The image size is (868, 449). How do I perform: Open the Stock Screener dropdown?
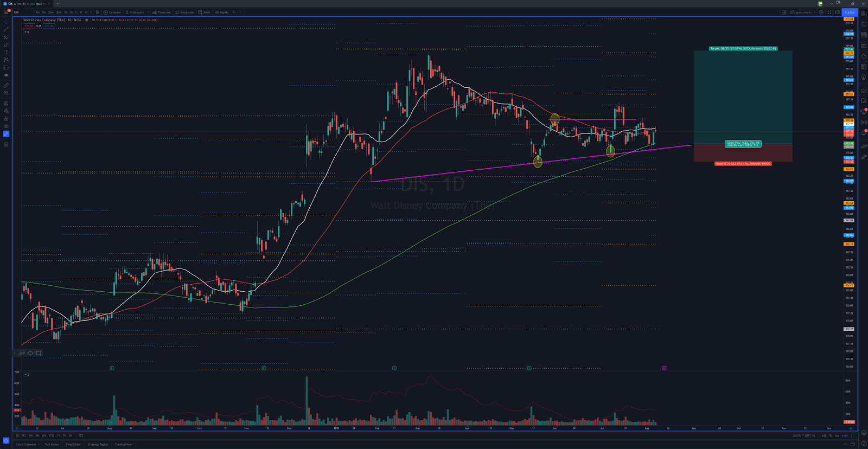[x=28, y=444]
